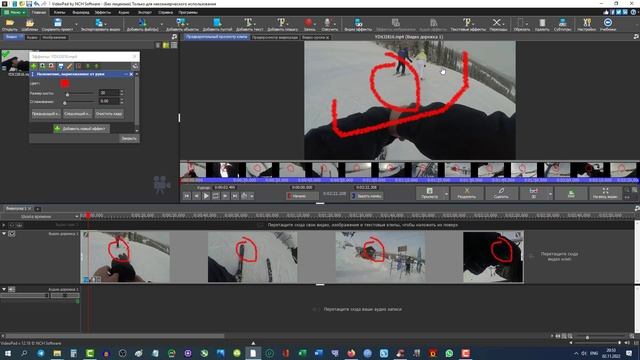The height and width of the screenshot is (360, 640).
Task: Switch the clip bin to thumbnail view
Action: pos(166,45)
